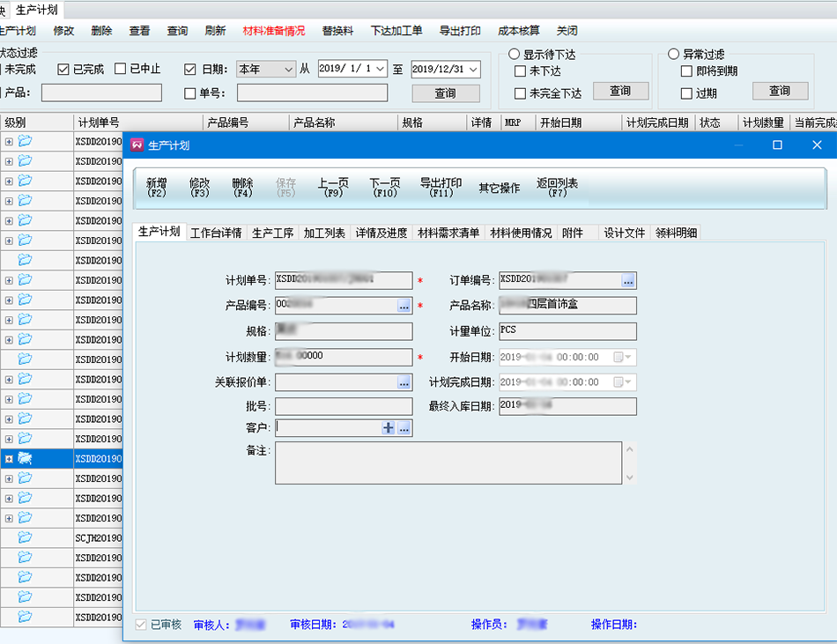Open the start date 2019/1/1 picker

click(x=380, y=69)
